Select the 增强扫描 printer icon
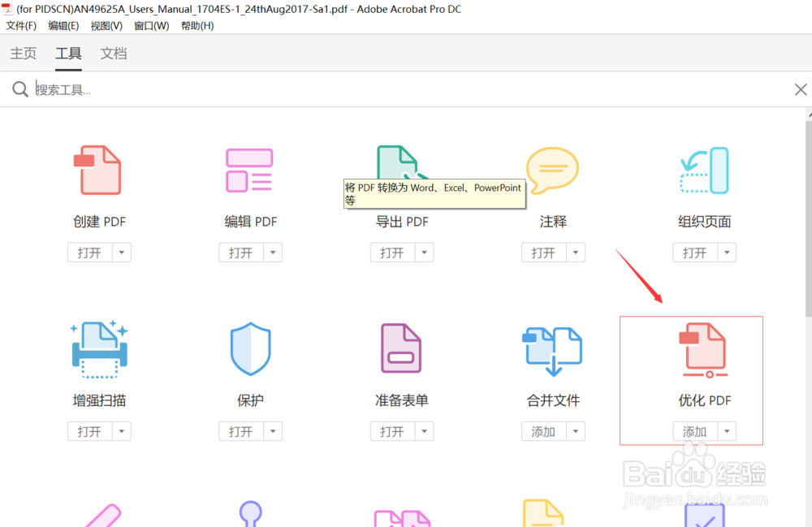Image resolution: width=812 pixels, height=527 pixels. [x=99, y=348]
